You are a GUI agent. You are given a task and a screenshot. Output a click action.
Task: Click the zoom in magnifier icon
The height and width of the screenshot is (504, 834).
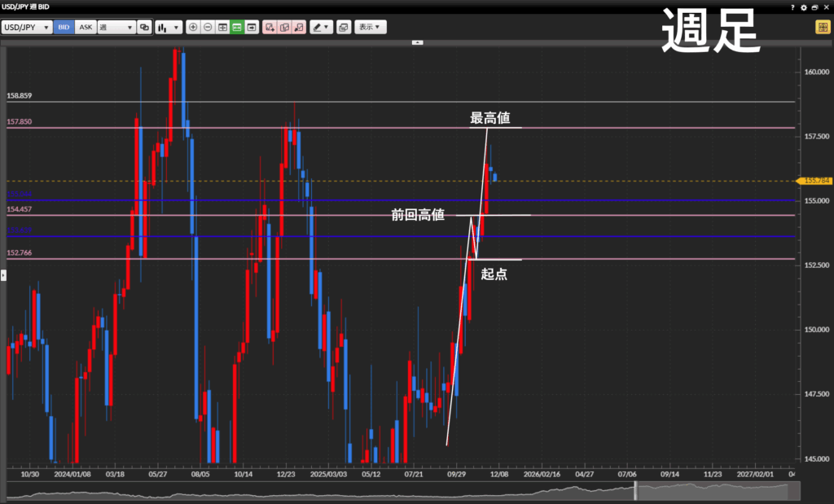(x=193, y=27)
